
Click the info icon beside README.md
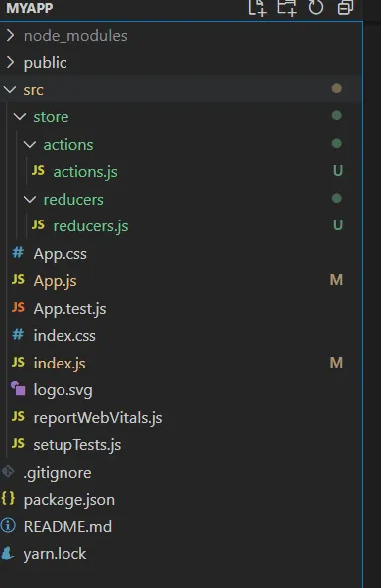tap(8, 525)
